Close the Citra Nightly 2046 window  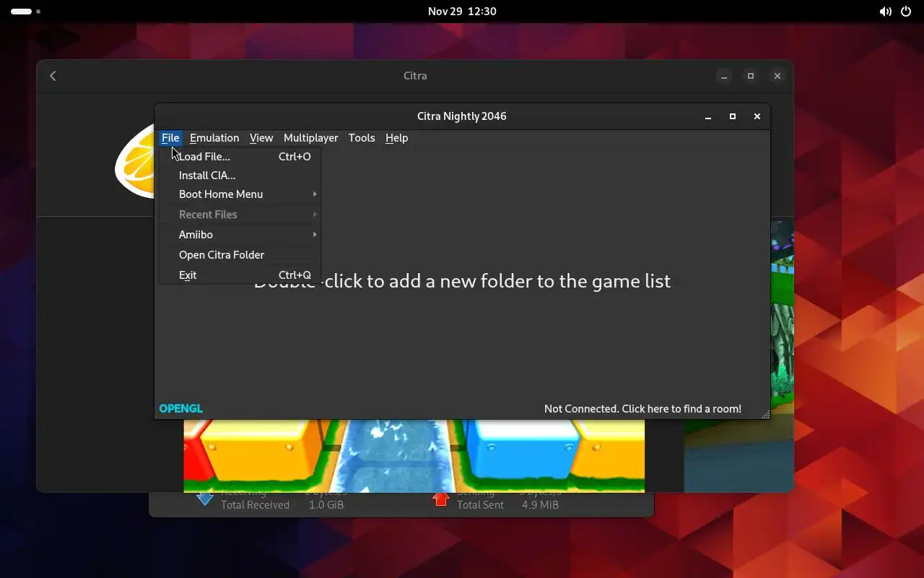(757, 116)
